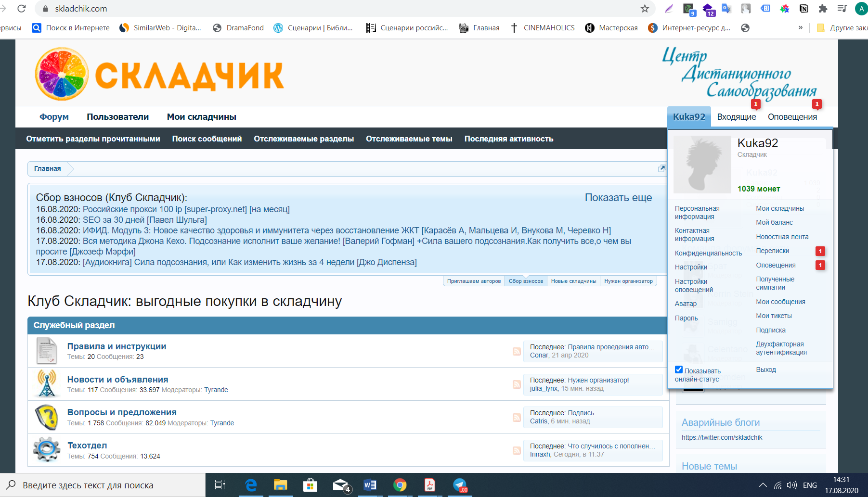Click the document icon beside Правила и инструкции
The width and height of the screenshot is (868, 497).
click(47, 351)
